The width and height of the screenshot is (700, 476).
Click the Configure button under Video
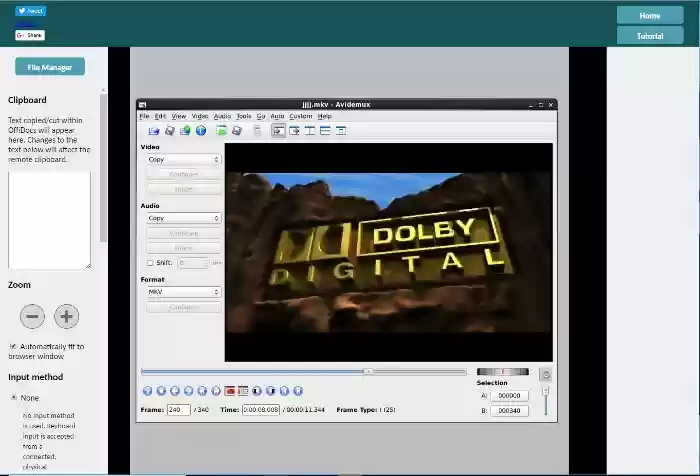tap(183, 174)
